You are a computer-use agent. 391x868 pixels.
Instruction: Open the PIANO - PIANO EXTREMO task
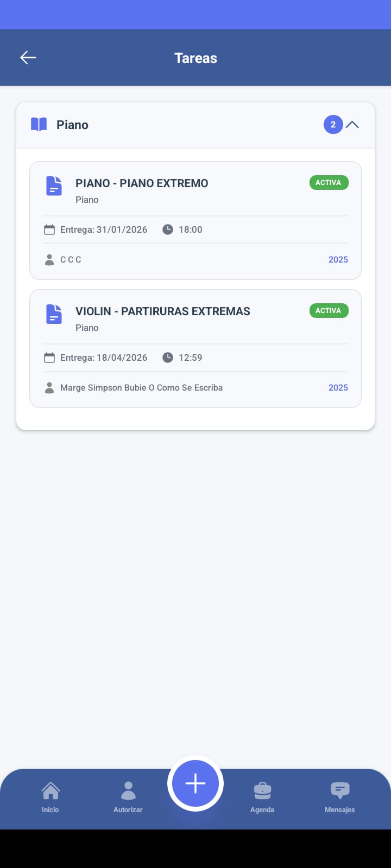[x=142, y=183]
